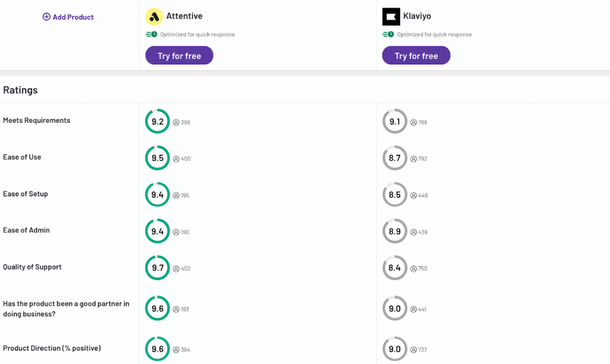Click Klaviyo's 8.4 Quality of Support gauge
The height and width of the screenshot is (364, 610).
394,268
